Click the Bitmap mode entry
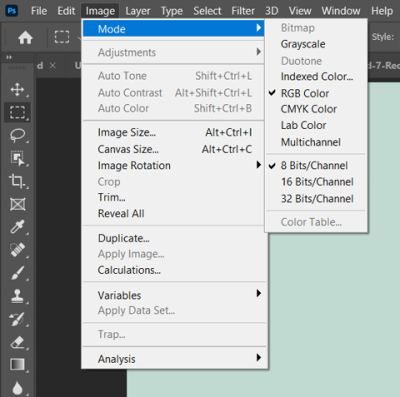The width and height of the screenshot is (400, 397). (316, 28)
